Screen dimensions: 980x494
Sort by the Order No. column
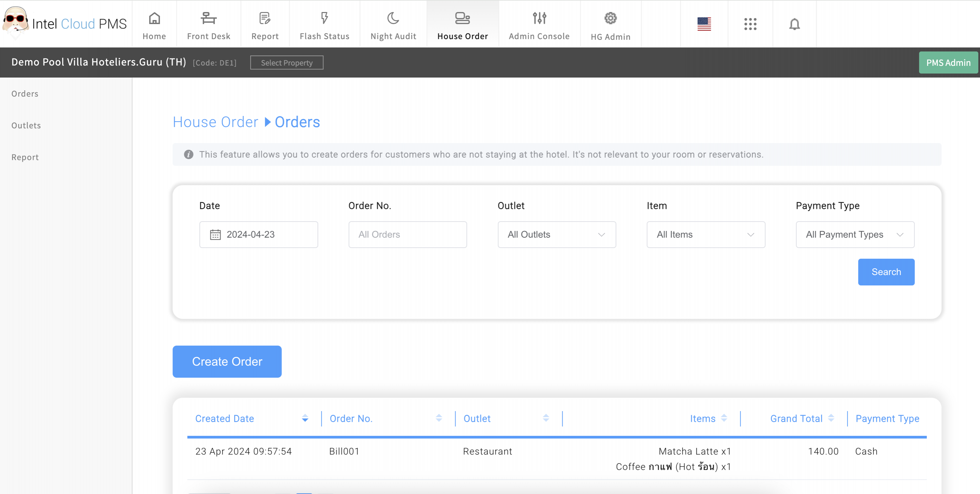coord(438,418)
